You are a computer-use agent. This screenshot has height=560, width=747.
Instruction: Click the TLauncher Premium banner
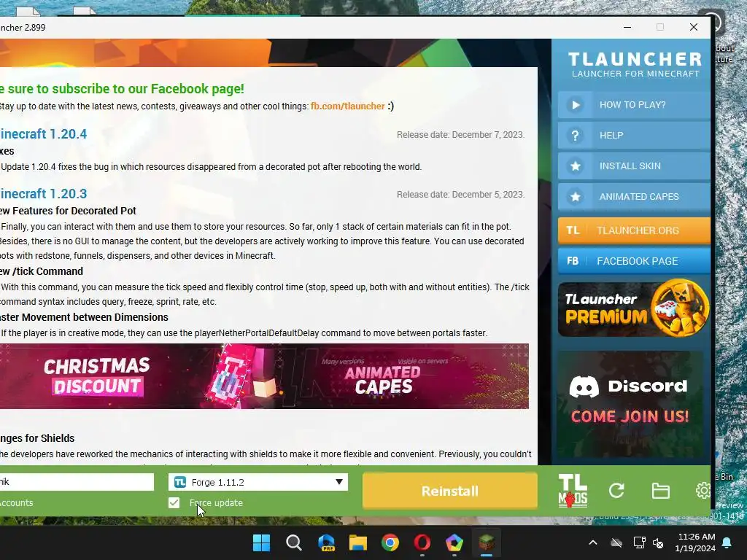pos(634,308)
